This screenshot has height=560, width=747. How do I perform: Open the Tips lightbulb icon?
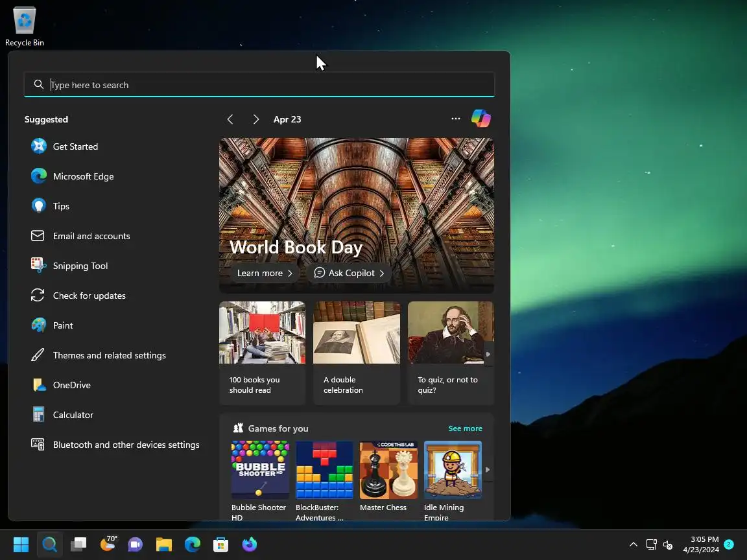click(39, 205)
